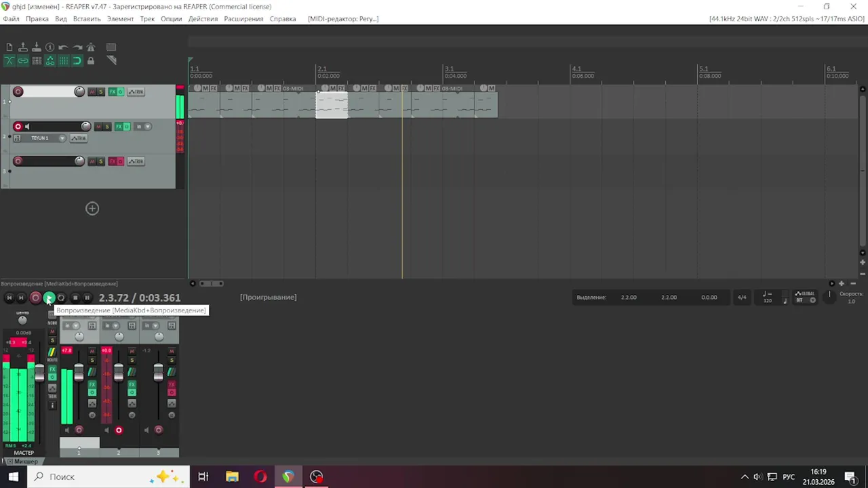
Task: Go to project end transport button
Action: coord(21,298)
